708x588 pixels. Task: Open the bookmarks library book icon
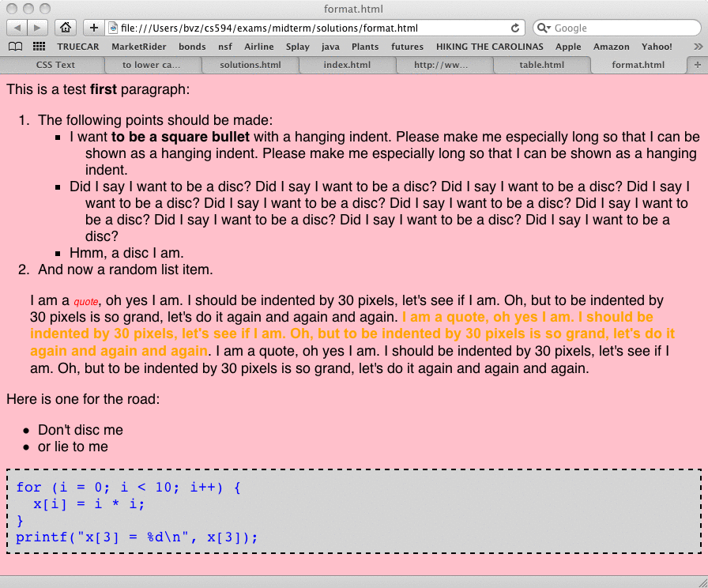click(14, 47)
